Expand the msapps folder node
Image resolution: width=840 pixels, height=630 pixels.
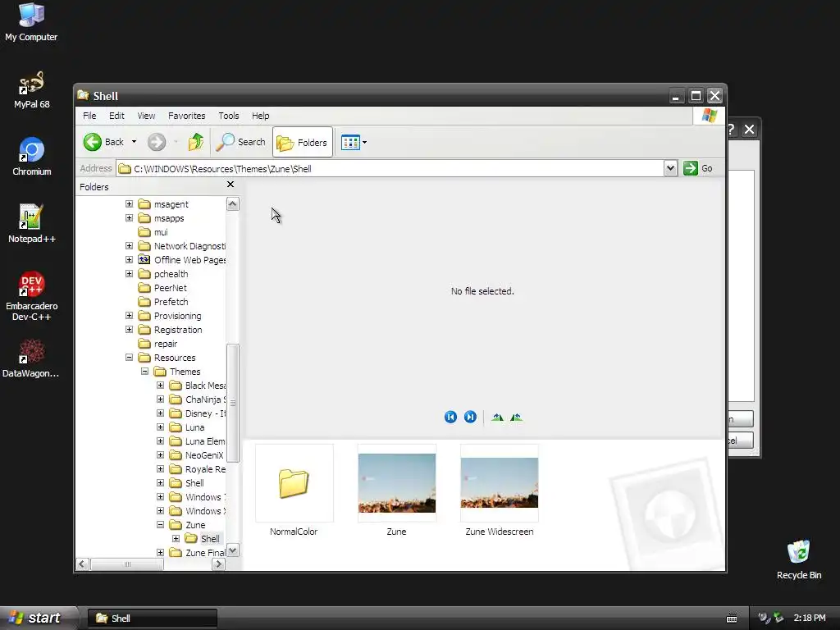129,218
